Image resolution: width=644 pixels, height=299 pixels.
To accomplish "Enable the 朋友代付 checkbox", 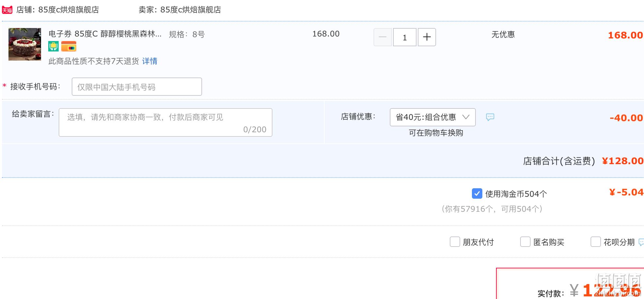I will click(455, 242).
